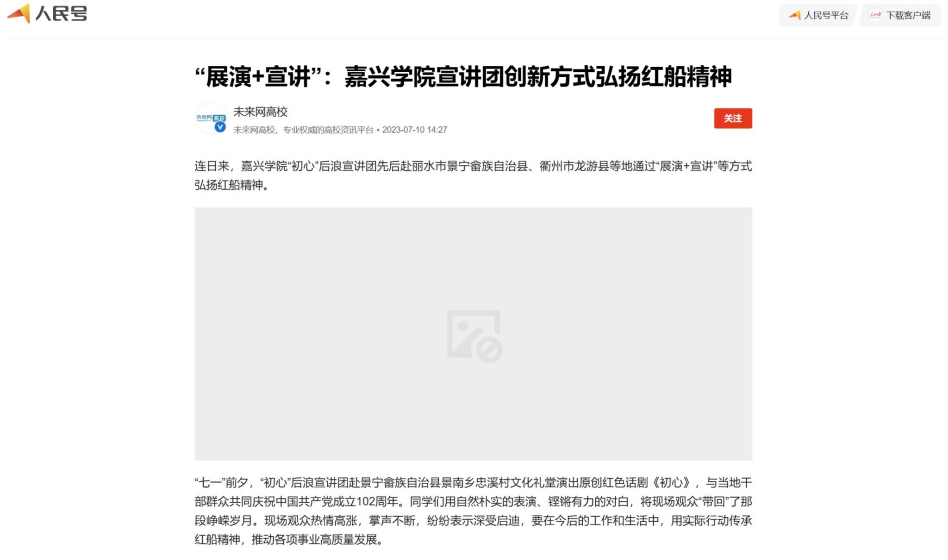Open the 未来网高校 author name link
The width and height of the screenshot is (948, 560).
point(260,112)
